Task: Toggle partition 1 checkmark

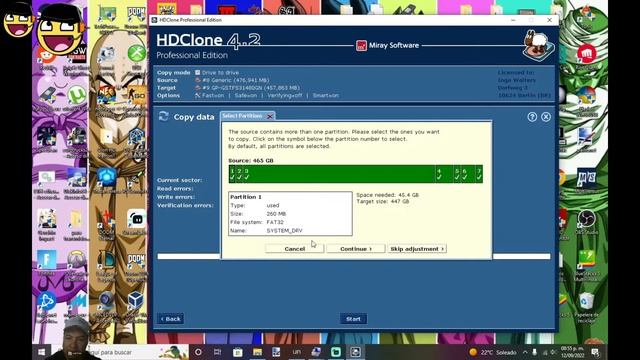Action: (232, 177)
